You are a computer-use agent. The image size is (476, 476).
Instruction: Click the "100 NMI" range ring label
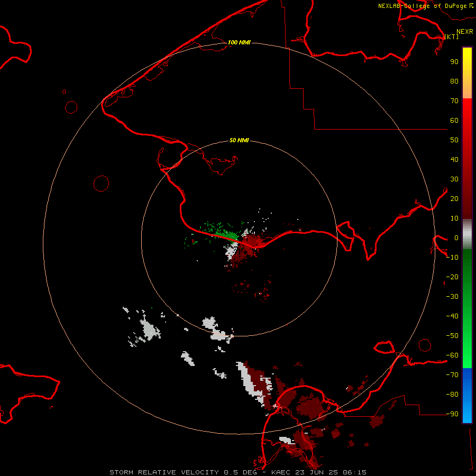[239, 42]
